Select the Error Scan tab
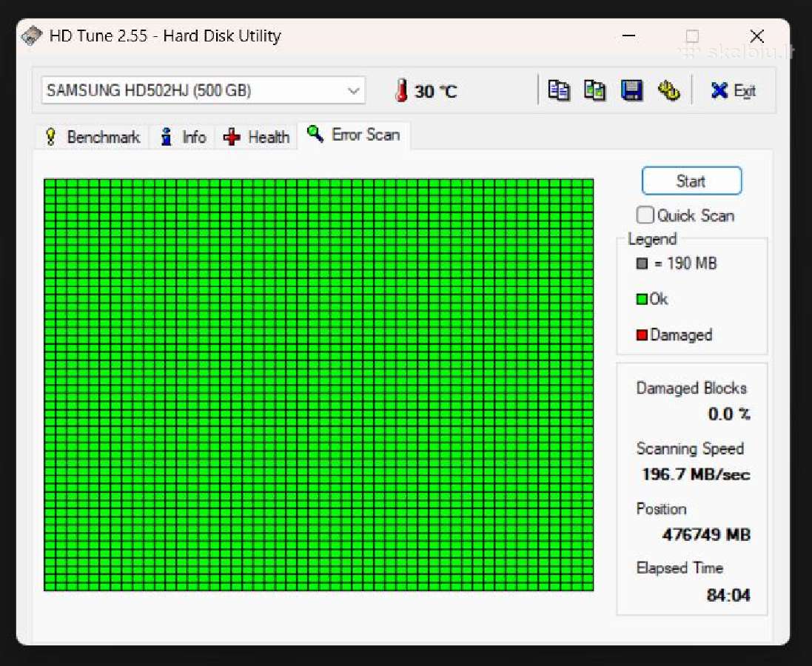Screen dimensions: 812x666 [354, 135]
